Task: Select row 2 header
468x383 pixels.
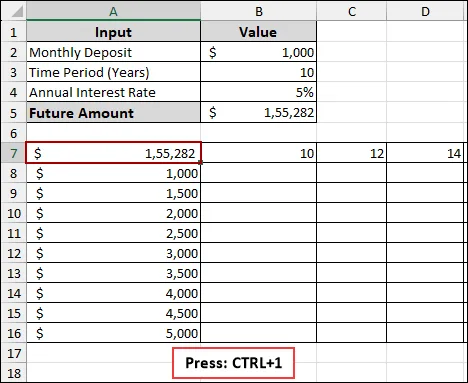Action: [13, 52]
